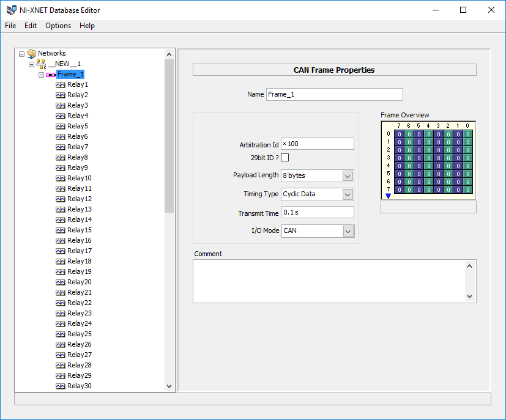
Task: Click the Relay5 signal icon
Action: (61, 127)
